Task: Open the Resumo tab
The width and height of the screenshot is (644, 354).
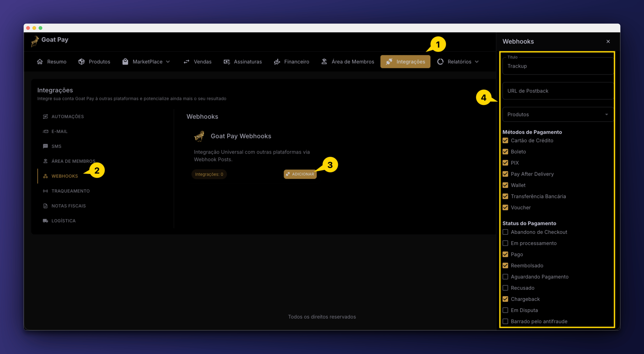Action: (x=52, y=62)
